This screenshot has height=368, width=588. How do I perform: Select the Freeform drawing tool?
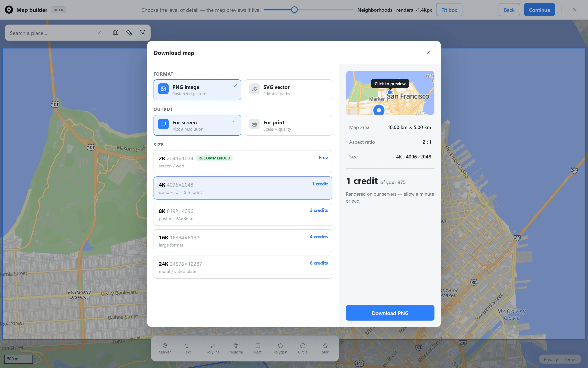(235, 348)
